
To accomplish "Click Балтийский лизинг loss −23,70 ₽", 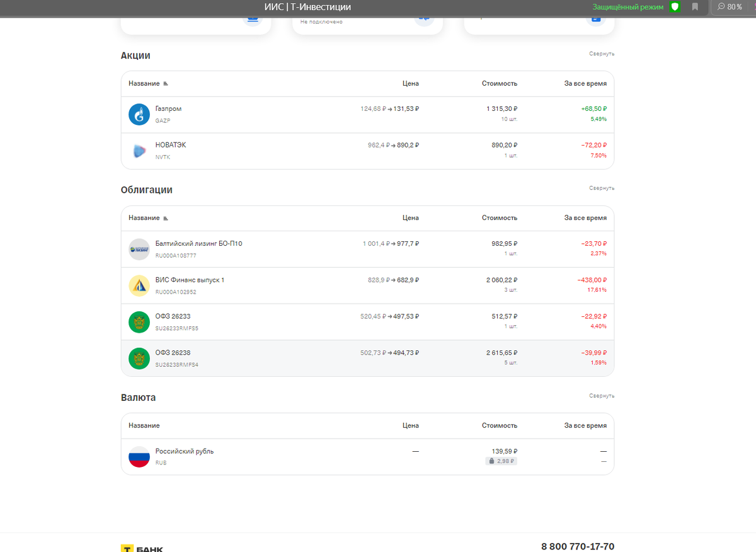I will pos(594,243).
